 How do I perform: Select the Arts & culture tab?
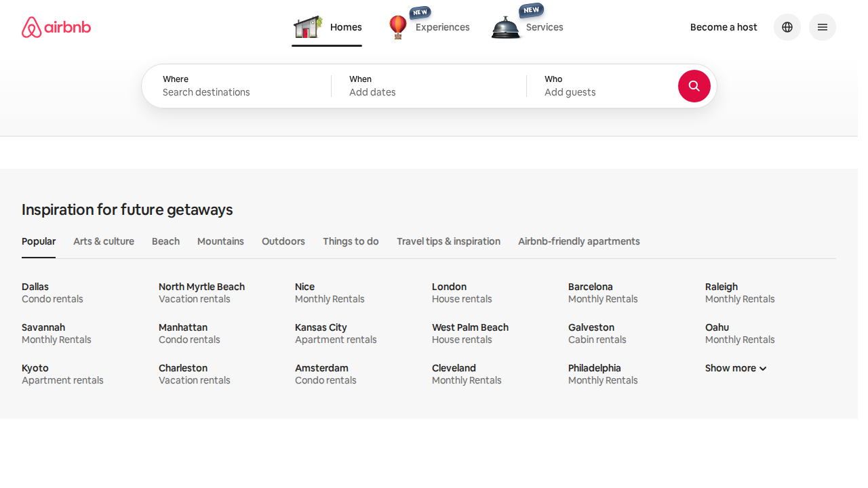click(104, 241)
